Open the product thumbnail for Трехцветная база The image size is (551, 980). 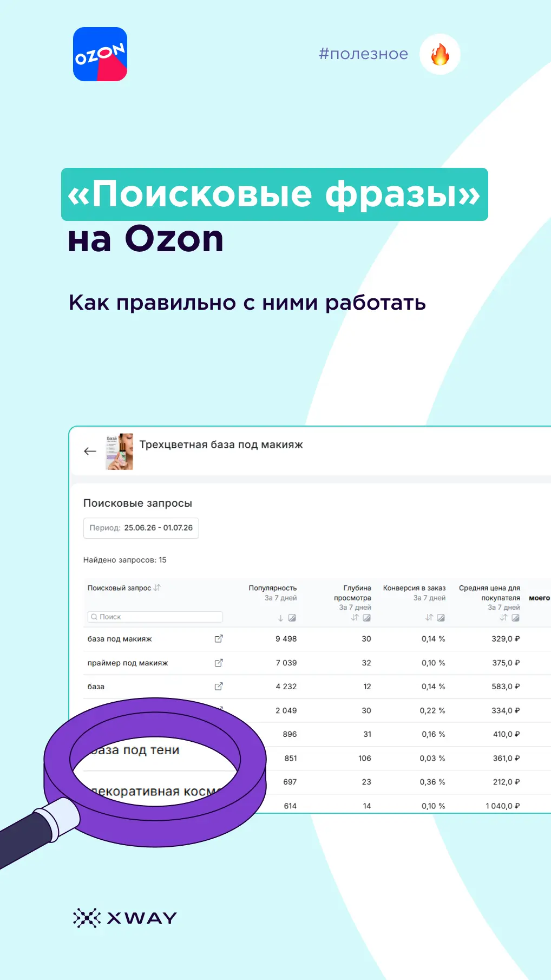[119, 452]
